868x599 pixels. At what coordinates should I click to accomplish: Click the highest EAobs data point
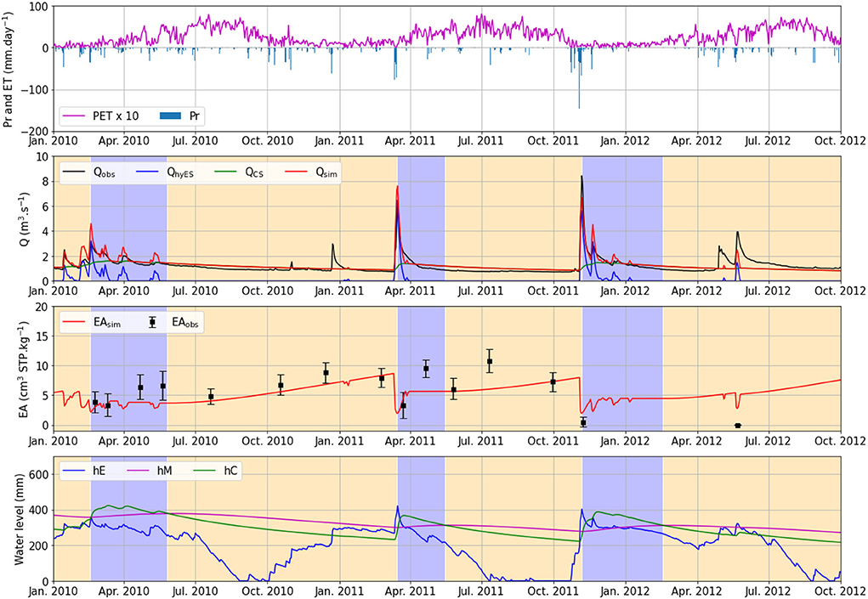tap(490, 361)
